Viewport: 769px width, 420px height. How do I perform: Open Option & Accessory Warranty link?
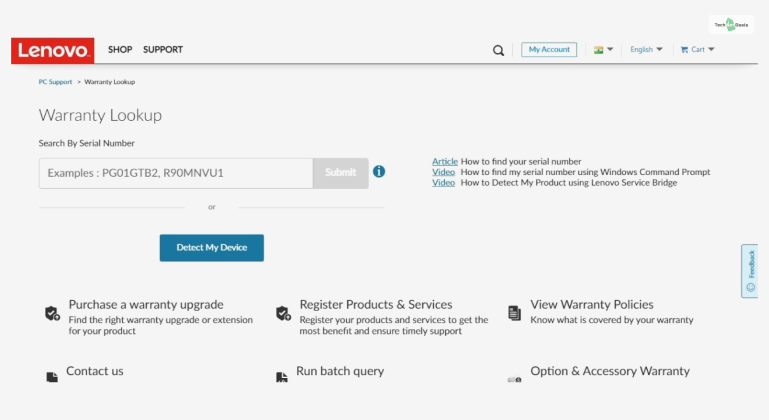[x=610, y=371]
